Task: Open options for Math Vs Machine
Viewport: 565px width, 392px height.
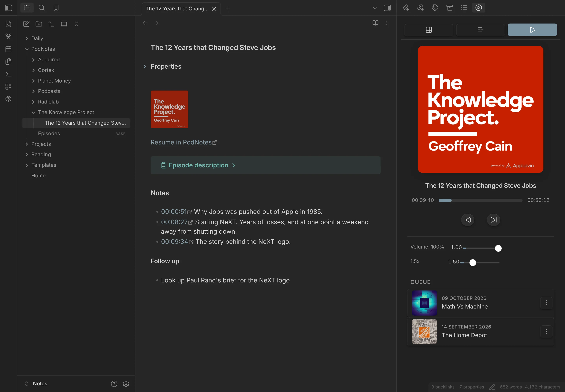Action: pos(546,303)
